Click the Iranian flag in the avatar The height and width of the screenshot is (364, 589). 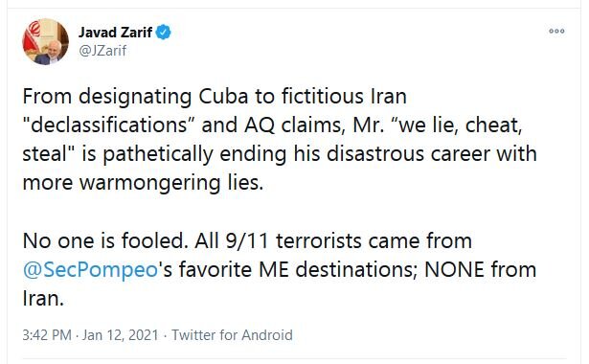tap(32, 37)
